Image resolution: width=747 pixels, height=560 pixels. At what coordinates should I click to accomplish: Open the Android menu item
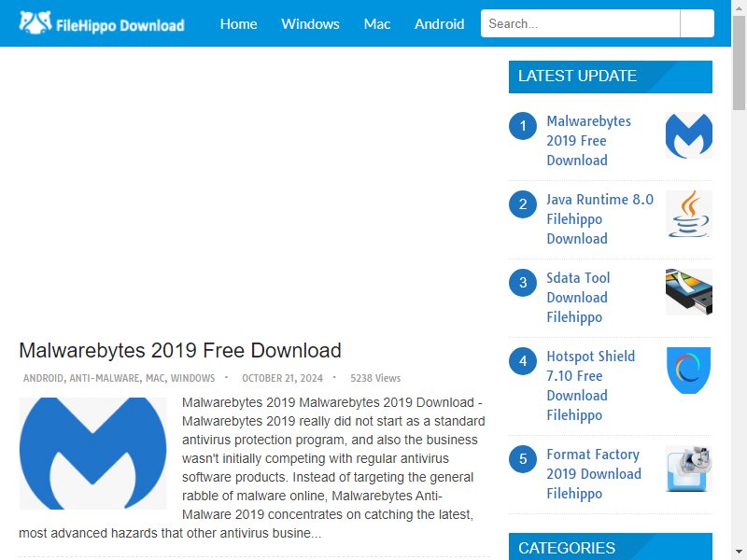coord(439,24)
